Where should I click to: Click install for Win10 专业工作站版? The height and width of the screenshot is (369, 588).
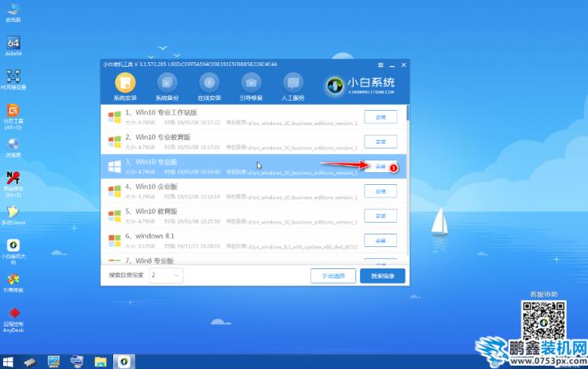click(x=380, y=117)
